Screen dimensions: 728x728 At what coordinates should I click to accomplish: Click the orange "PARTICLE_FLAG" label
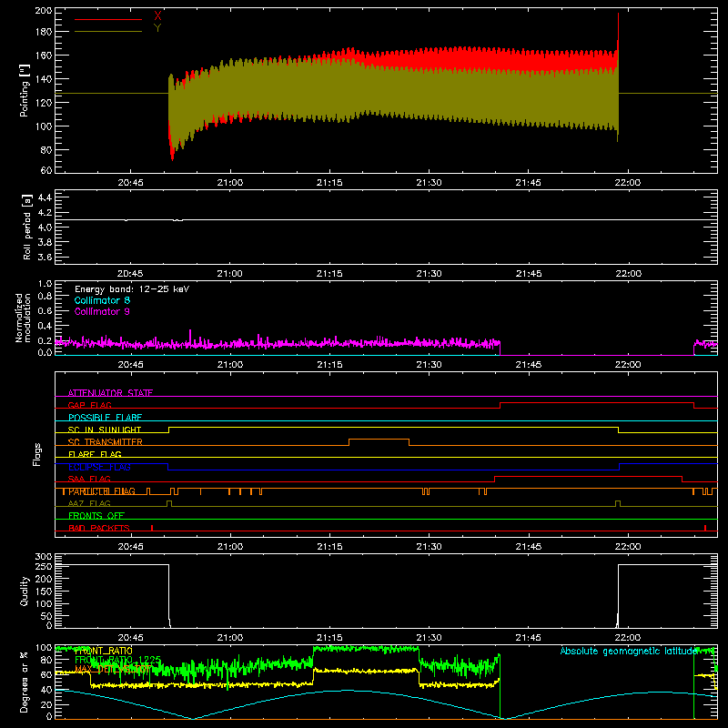point(102,491)
